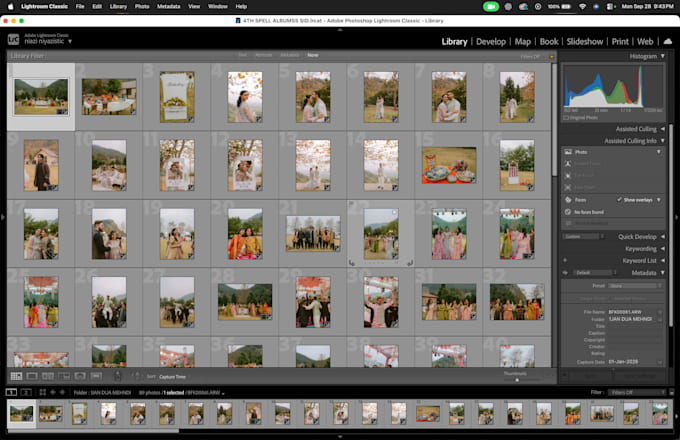Collapse the Histogram panel

(x=663, y=56)
